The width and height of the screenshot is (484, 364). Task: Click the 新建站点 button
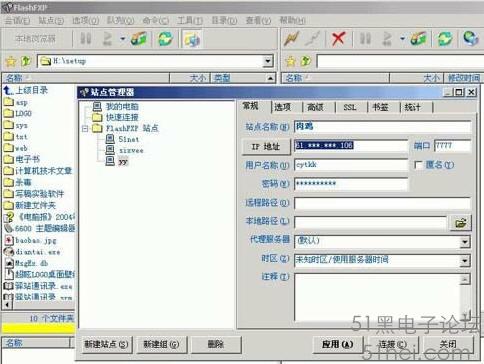[106, 344]
